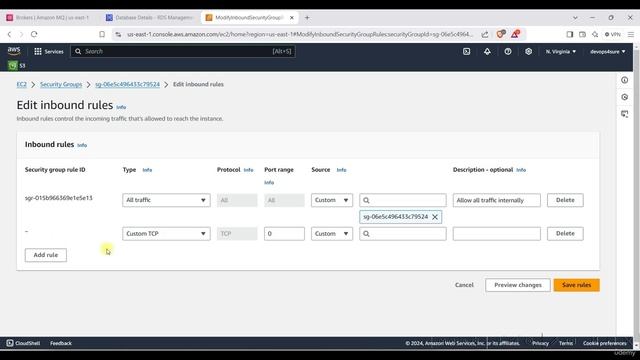
Task: Open the N. Virginia region selector
Action: point(561,51)
